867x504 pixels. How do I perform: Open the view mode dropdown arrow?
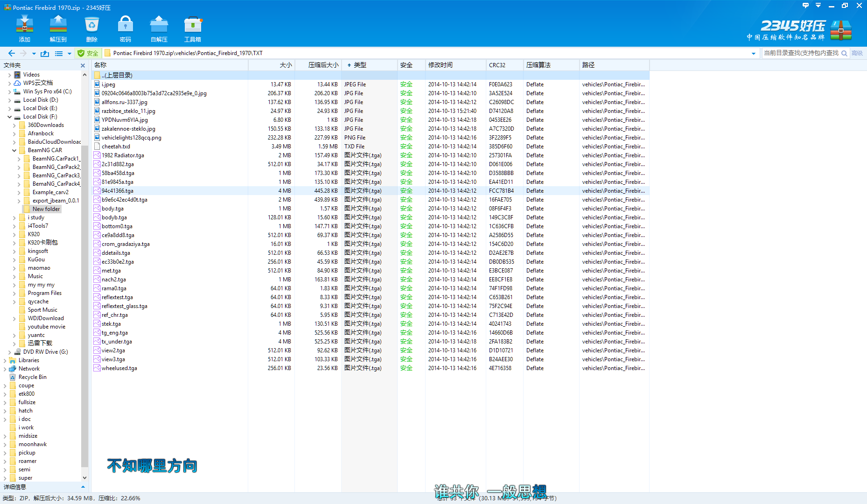click(x=70, y=54)
